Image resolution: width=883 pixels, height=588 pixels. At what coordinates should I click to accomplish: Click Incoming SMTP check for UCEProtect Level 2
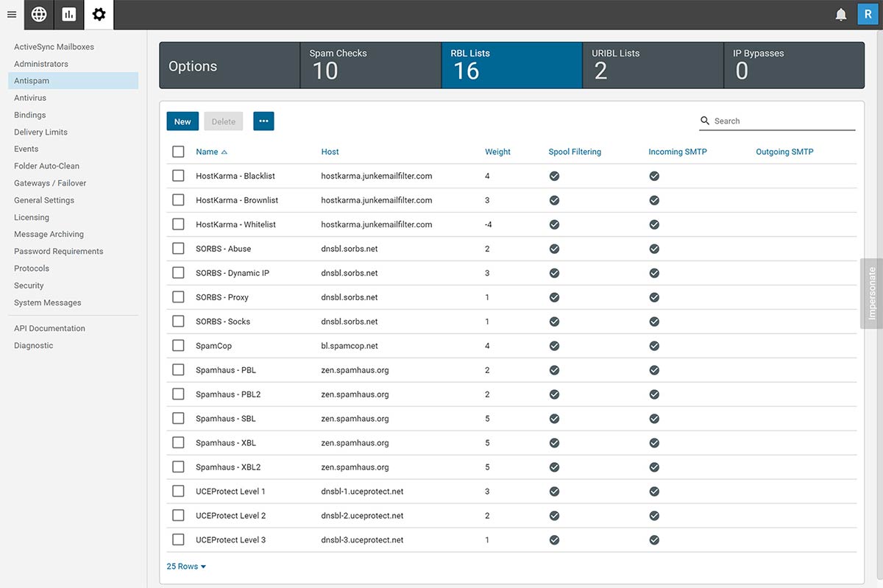pos(654,516)
